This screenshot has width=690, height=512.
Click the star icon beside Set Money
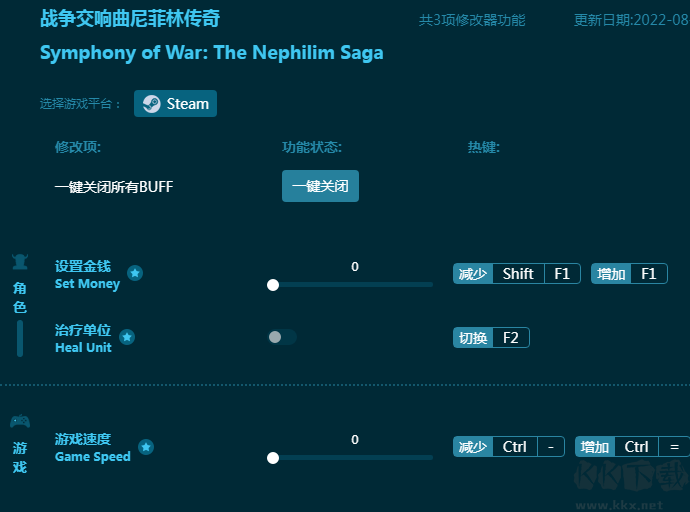point(135,273)
